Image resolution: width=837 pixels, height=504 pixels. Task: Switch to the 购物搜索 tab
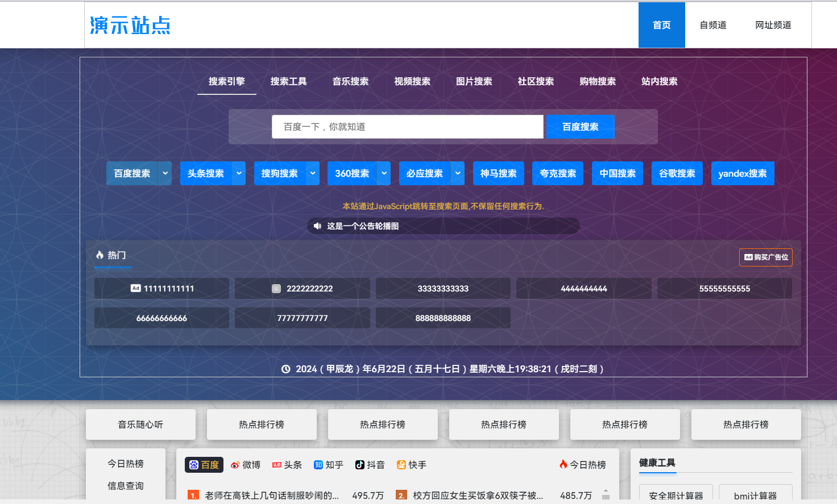[598, 81]
